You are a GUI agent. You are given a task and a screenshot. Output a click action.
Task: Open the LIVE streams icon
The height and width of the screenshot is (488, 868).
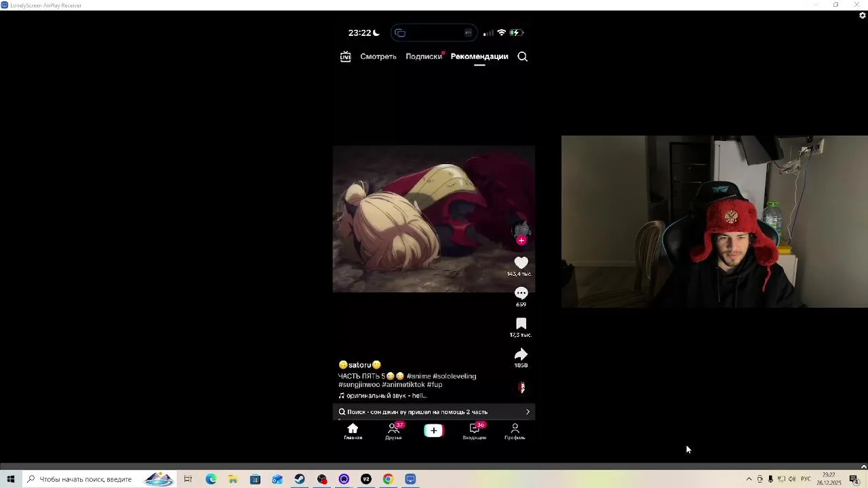[x=346, y=56]
